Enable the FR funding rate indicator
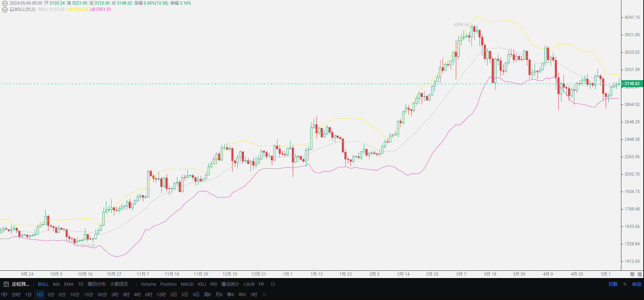644x300 pixels. click(x=261, y=284)
